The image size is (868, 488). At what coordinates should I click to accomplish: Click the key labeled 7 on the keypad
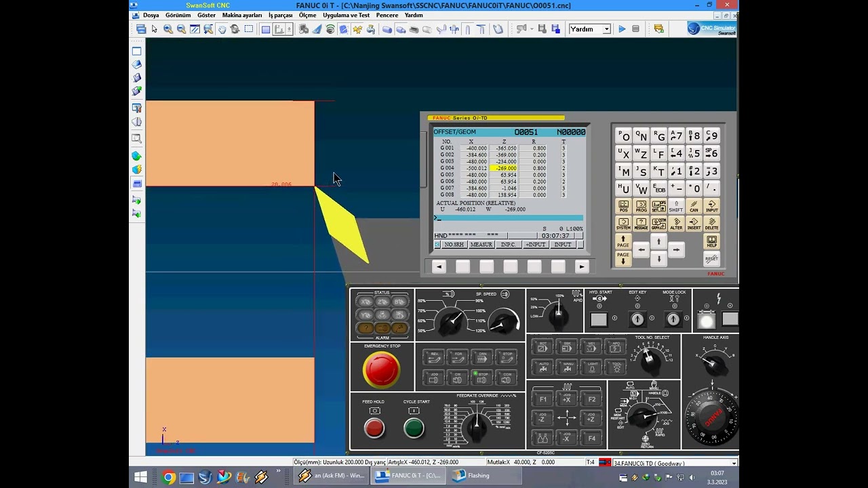pos(676,136)
